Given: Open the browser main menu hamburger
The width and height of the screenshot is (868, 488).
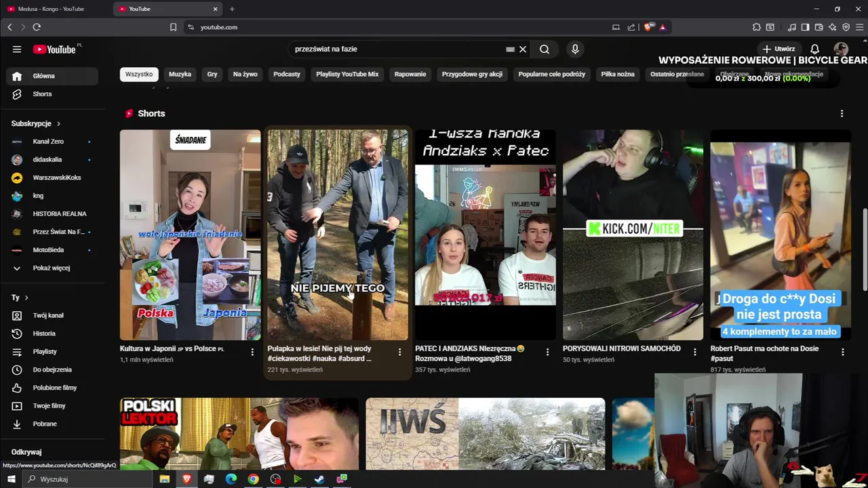Looking at the screenshot, I should click(859, 27).
